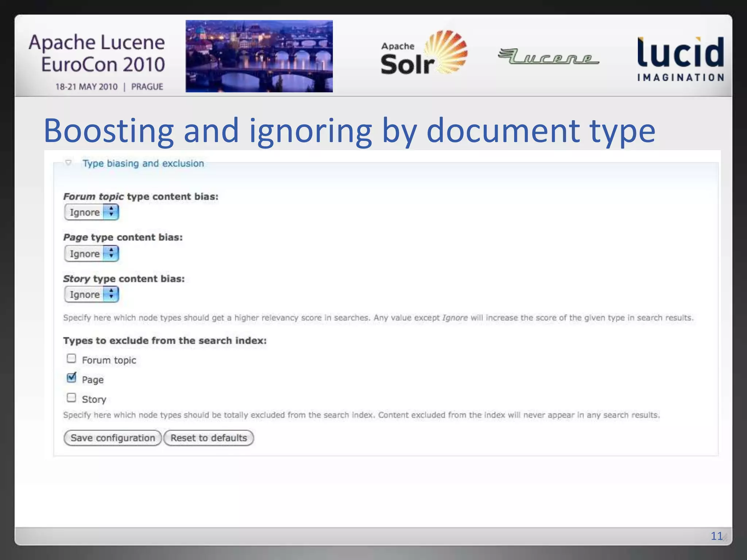Screen dimensions: 747x560
Task: Click the Type biasing and exclusion link
Action: tap(143, 163)
